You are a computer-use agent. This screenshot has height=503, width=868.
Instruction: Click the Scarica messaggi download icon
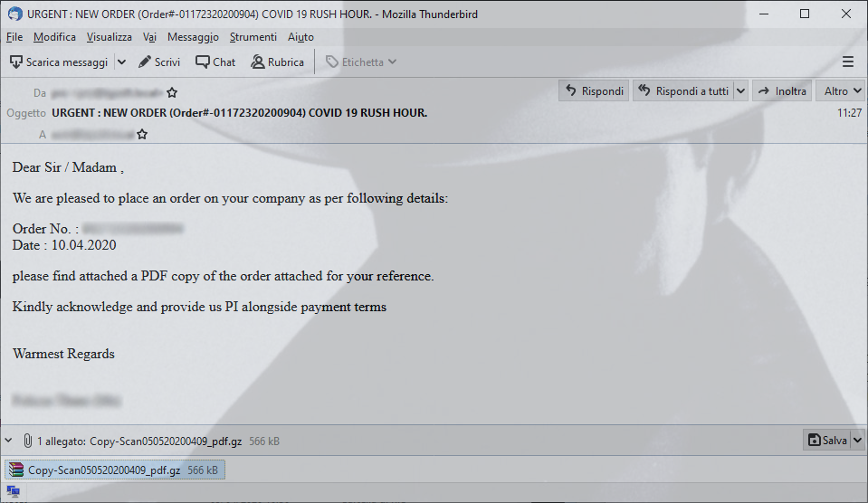(x=16, y=62)
